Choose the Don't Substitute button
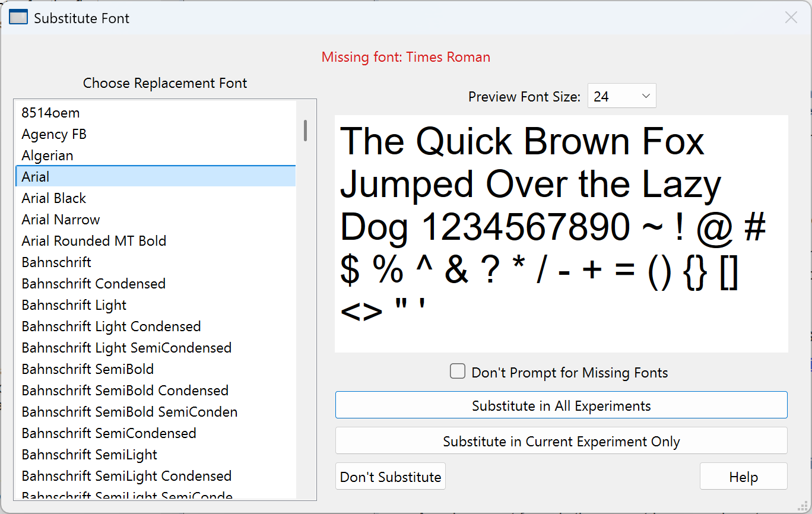 (x=391, y=477)
